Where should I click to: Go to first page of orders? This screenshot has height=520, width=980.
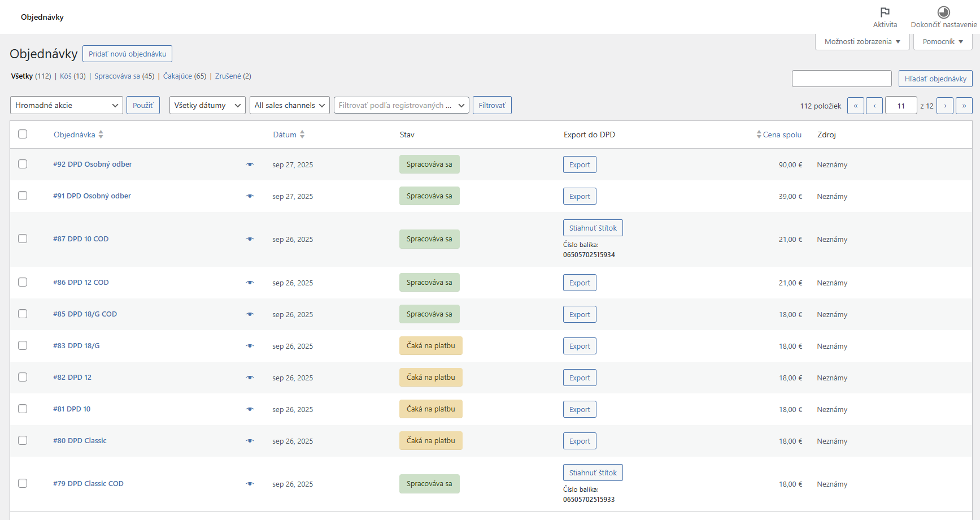tap(855, 106)
